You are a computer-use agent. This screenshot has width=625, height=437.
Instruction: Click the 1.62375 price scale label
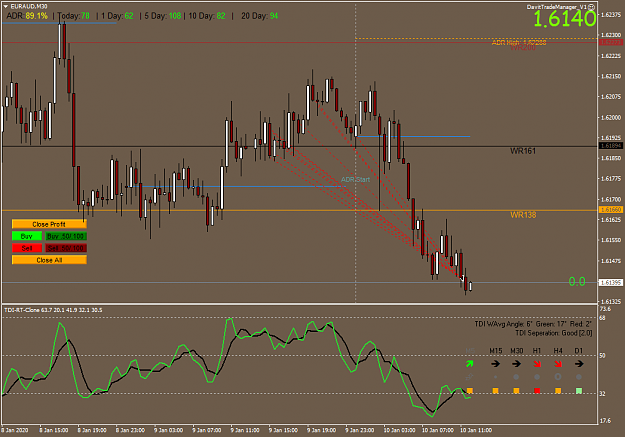coord(611,15)
